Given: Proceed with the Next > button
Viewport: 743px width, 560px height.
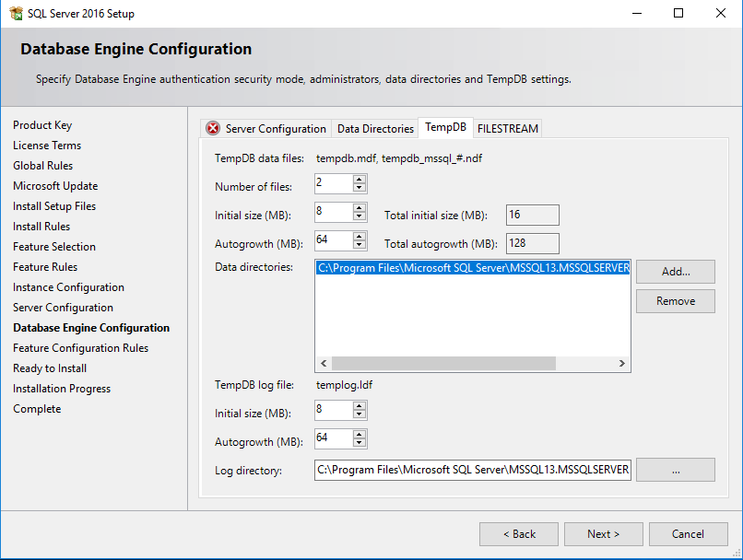Looking at the screenshot, I should click(x=603, y=534).
